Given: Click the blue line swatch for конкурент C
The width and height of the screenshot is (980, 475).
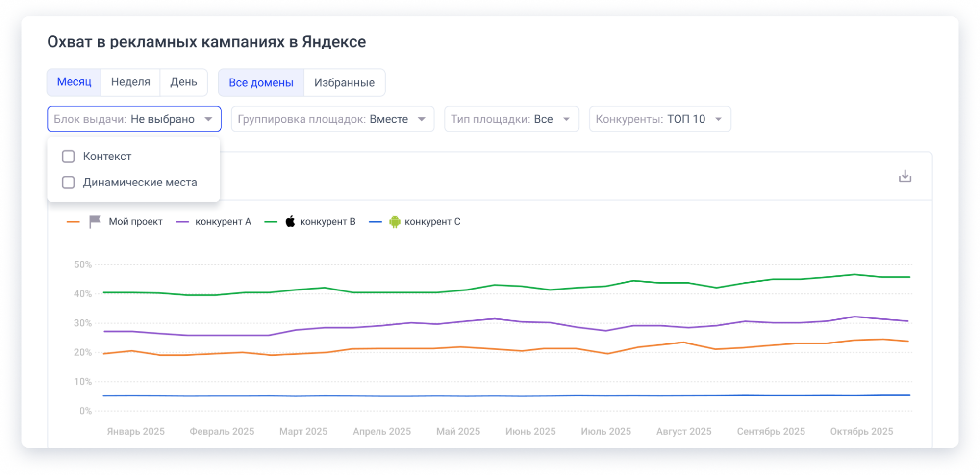Looking at the screenshot, I should coord(375,222).
